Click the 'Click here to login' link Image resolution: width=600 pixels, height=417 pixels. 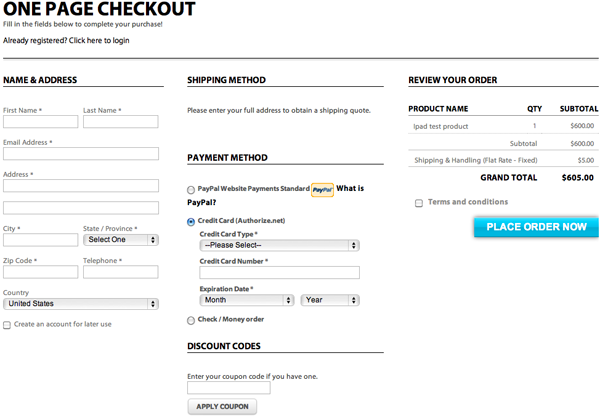pos(99,41)
